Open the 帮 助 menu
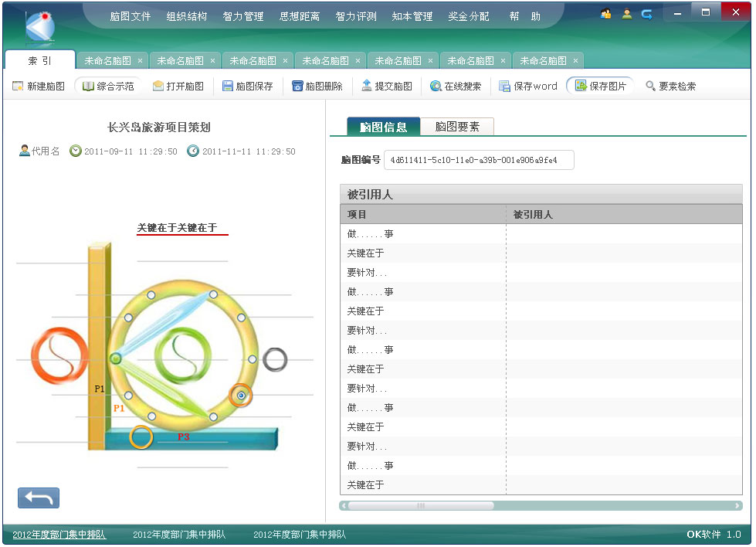Viewport: 756px width, 547px height. 525,16
